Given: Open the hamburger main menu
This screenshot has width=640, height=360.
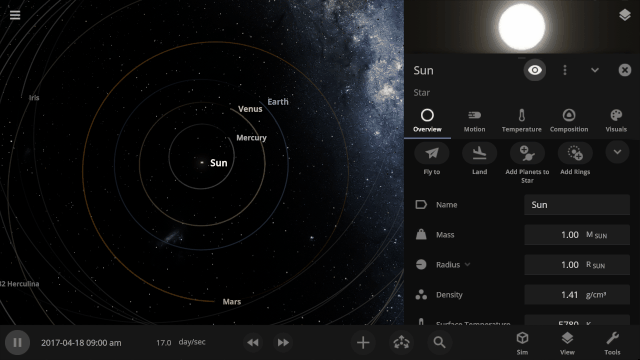Looking at the screenshot, I should tap(15, 15).
